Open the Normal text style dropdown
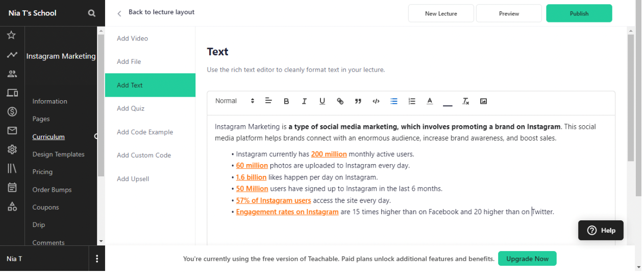 point(234,101)
